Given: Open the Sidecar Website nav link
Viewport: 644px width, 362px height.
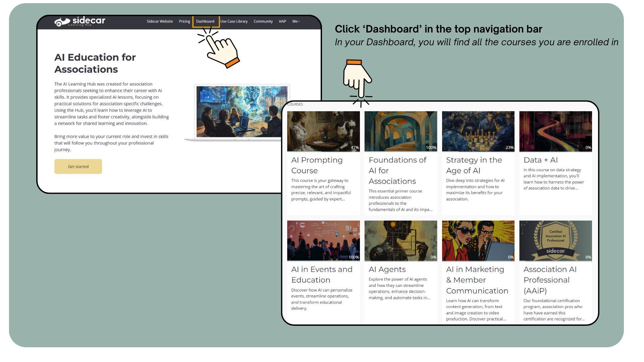Looking at the screenshot, I should coord(160,21).
